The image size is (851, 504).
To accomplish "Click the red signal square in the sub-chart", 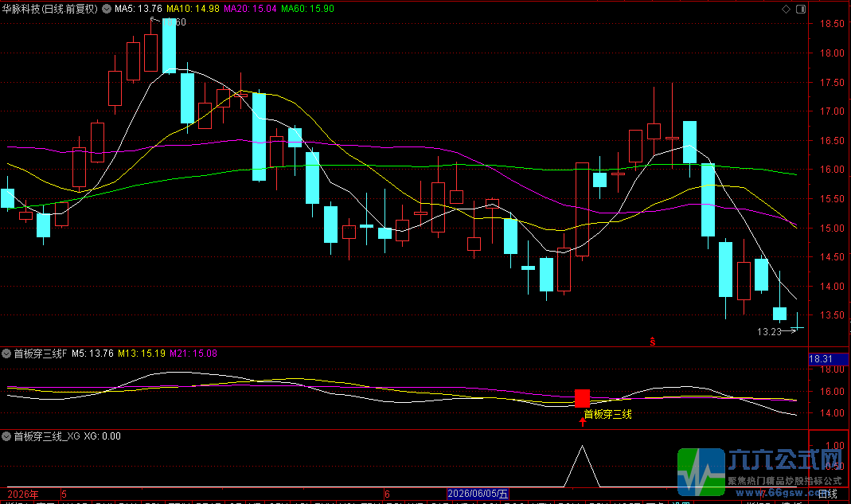I will pos(583,398).
